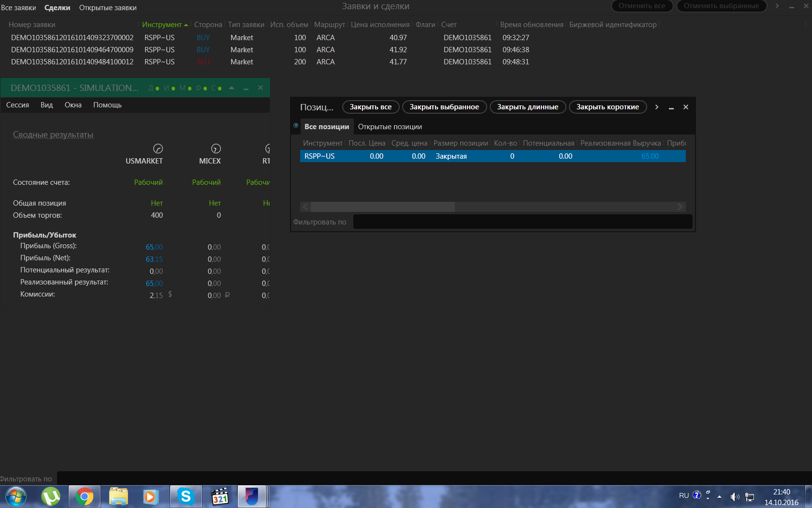
Task: Click the positions Фильтровать по input field
Action: click(523, 222)
